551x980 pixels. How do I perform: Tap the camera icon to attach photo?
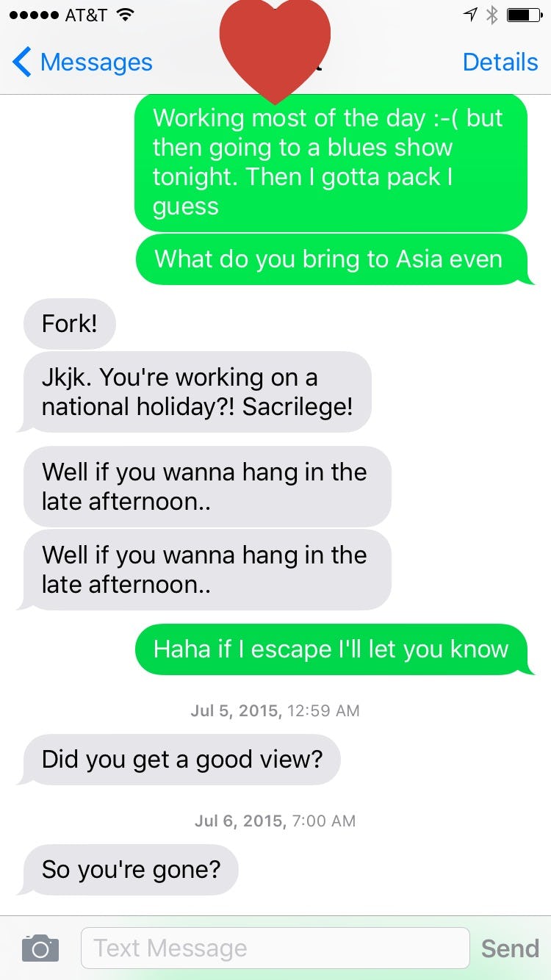coord(40,948)
